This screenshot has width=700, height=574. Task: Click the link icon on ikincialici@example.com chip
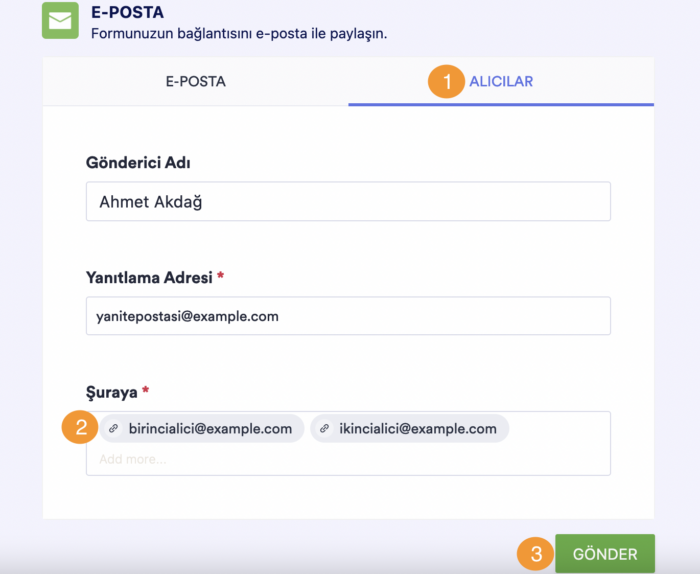[324, 429]
